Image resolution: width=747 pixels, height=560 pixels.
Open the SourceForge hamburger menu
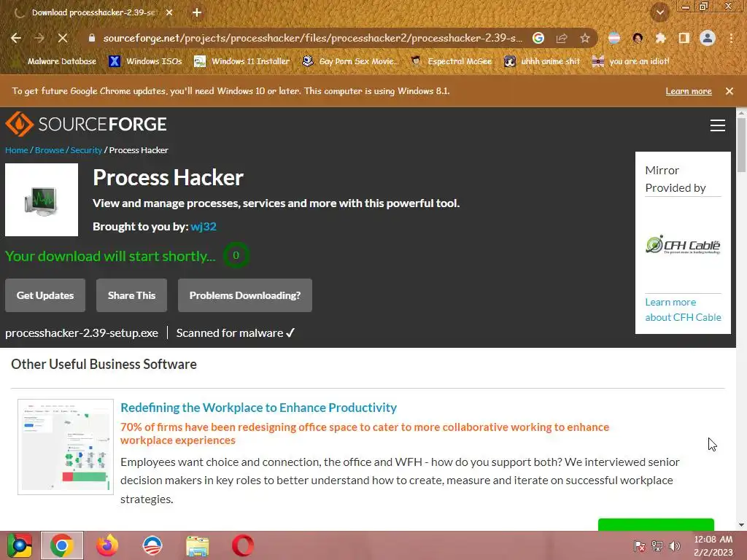coord(718,125)
